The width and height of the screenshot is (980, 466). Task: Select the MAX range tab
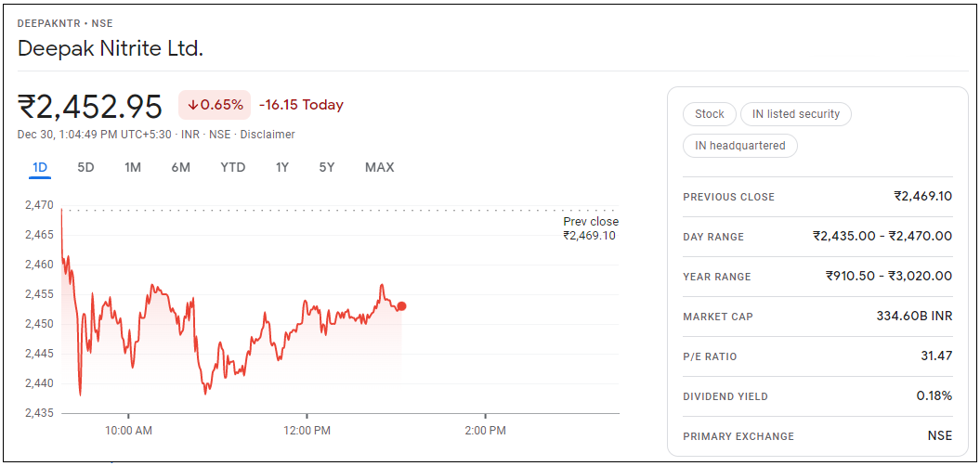pos(379,168)
